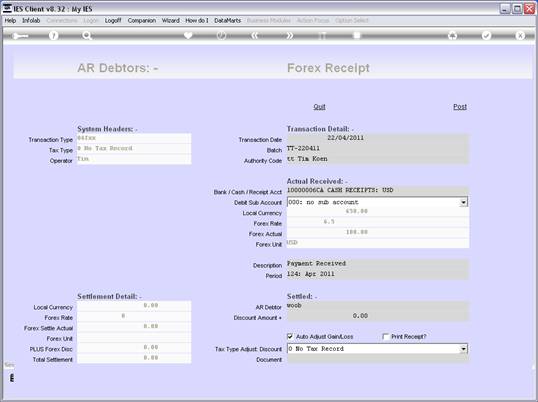Click the Companion menu item
538x402 pixels.
pyautogui.click(x=142, y=21)
